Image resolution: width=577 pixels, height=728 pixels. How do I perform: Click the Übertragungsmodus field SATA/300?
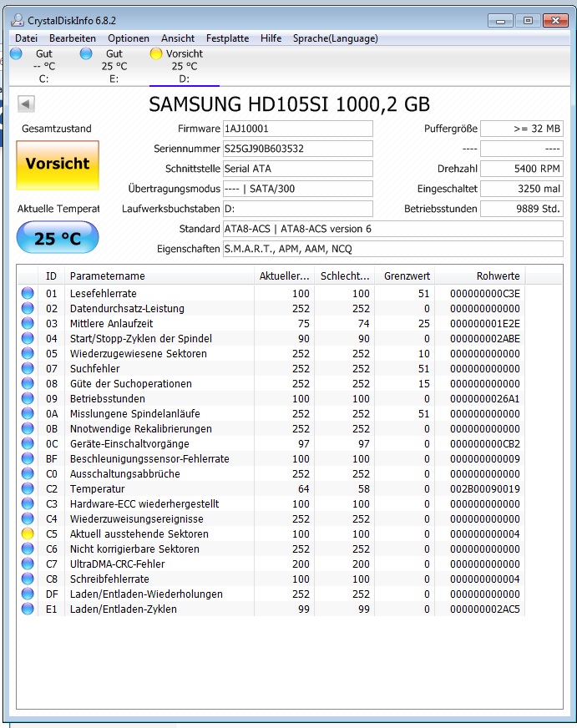coord(297,189)
